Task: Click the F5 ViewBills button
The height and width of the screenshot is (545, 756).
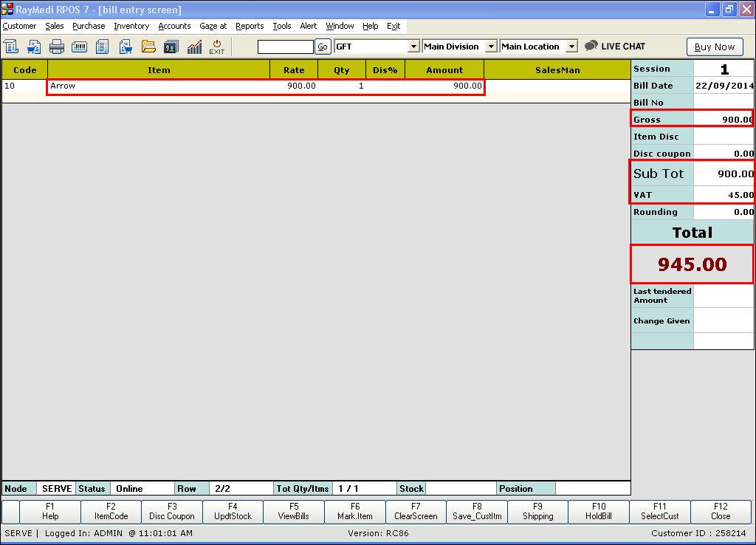Action: point(294,511)
